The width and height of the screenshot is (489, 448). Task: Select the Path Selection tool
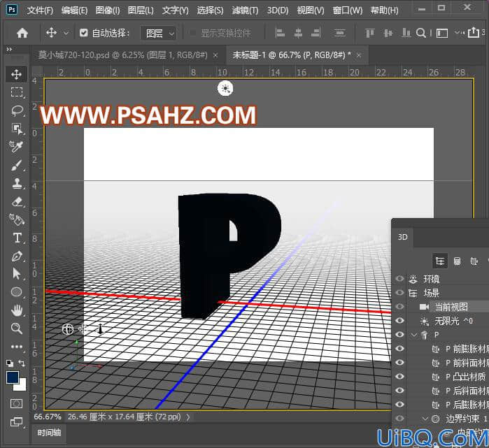(16, 274)
